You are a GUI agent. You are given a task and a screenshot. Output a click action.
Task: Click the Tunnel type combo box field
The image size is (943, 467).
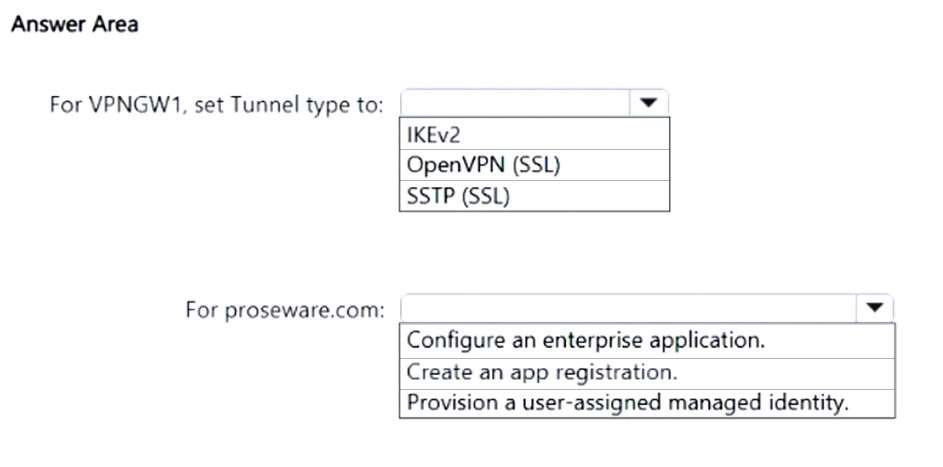pos(514,103)
